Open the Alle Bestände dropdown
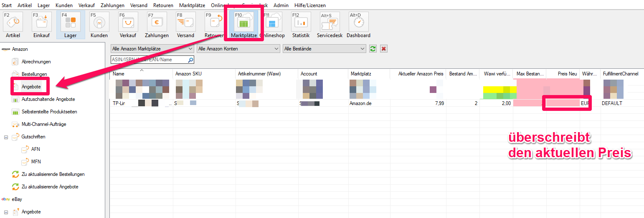This screenshot has width=644, height=218. point(325,49)
